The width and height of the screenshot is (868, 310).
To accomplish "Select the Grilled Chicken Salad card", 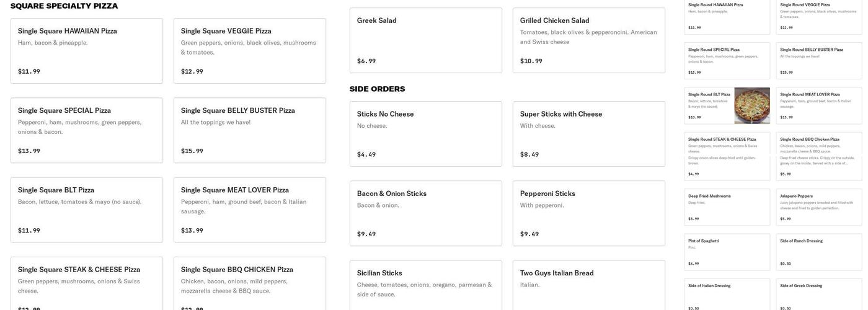I will click(x=588, y=40).
